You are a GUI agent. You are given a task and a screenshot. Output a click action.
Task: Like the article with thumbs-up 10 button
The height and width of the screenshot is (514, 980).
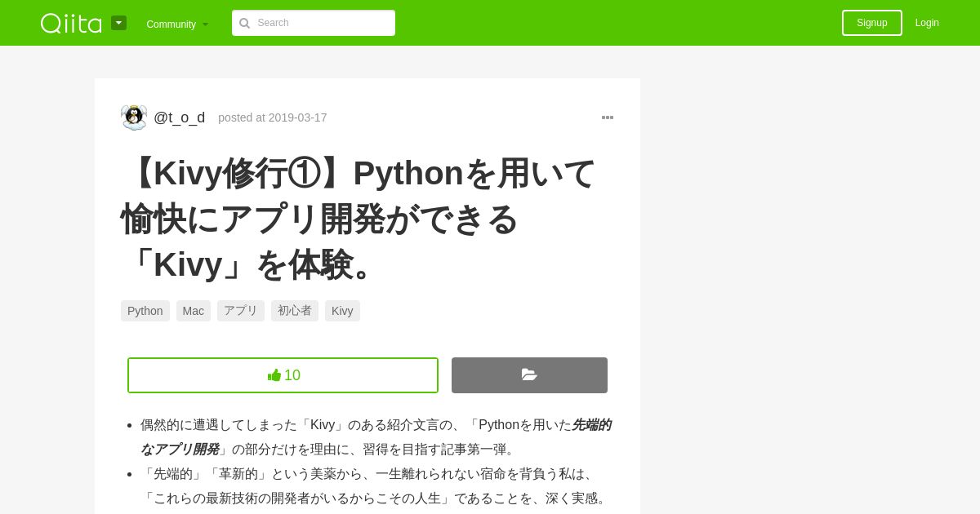283,375
